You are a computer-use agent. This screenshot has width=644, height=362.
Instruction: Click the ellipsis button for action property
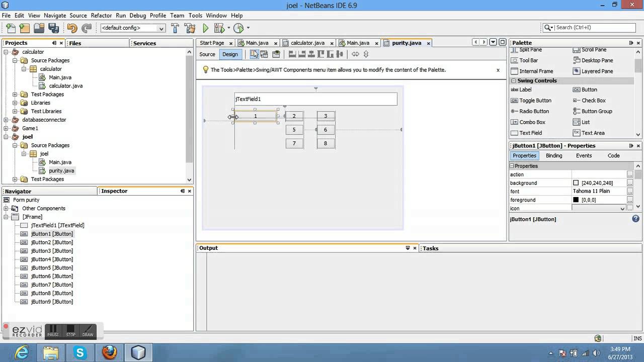tap(629, 174)
